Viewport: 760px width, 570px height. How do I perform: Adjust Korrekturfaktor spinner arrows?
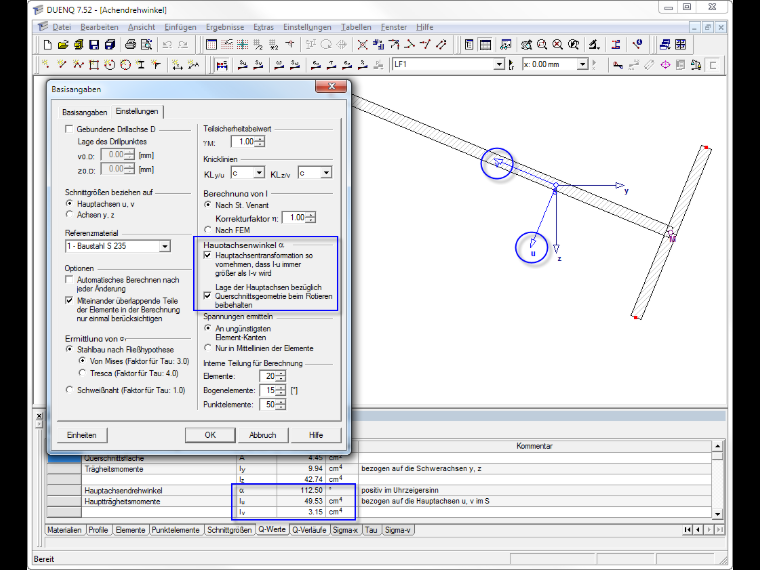pyautogui.click(x=311, y=218)
